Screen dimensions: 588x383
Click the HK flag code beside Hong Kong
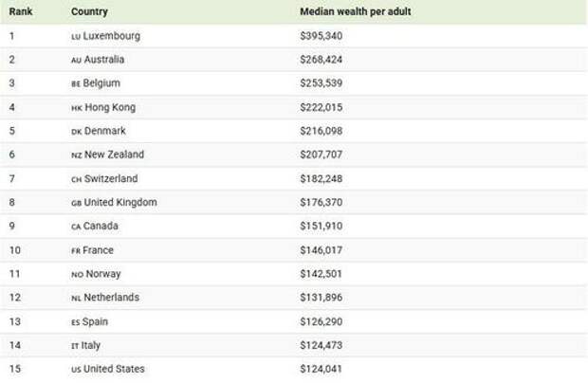point(76,107)
